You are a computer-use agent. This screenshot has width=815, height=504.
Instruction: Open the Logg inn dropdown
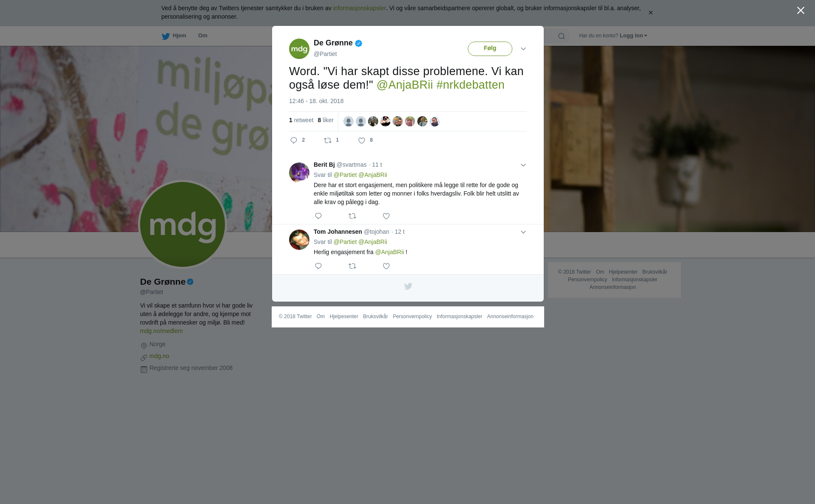coord(633,36)
